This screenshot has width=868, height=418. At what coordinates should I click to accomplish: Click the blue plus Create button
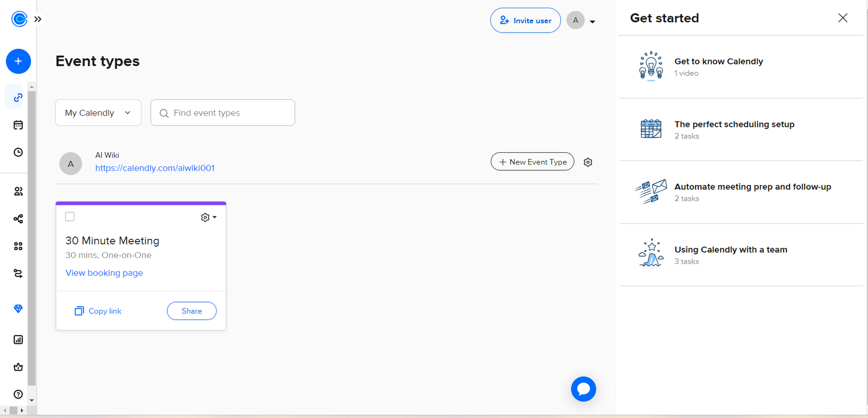18,61
